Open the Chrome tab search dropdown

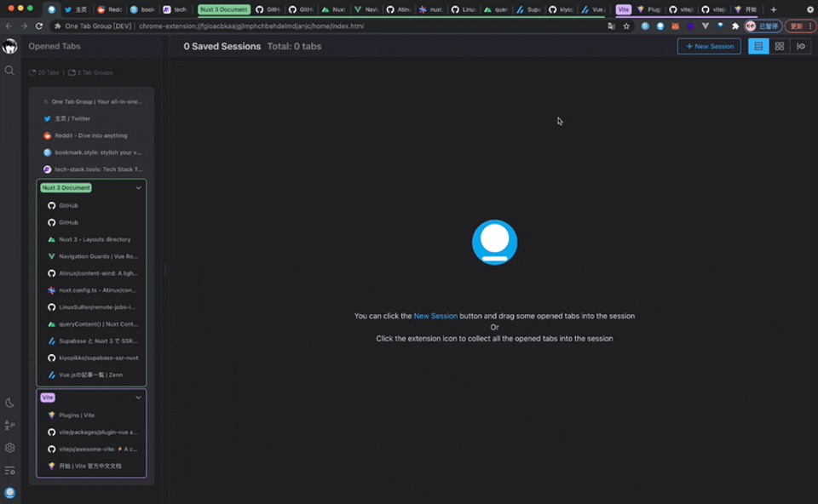[x=810, y=9]
